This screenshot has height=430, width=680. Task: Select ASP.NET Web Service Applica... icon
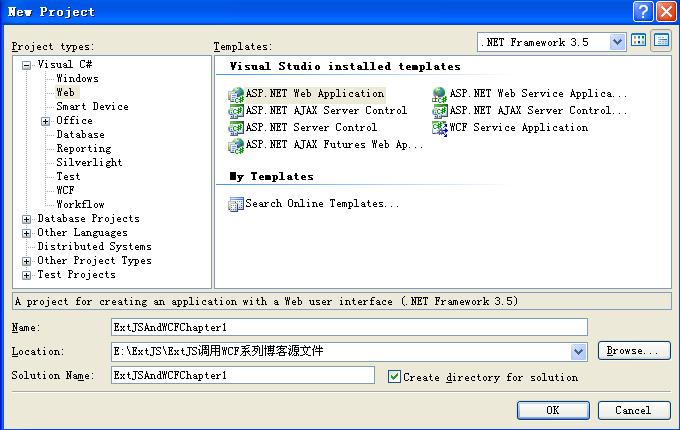[x=440, y=94]
